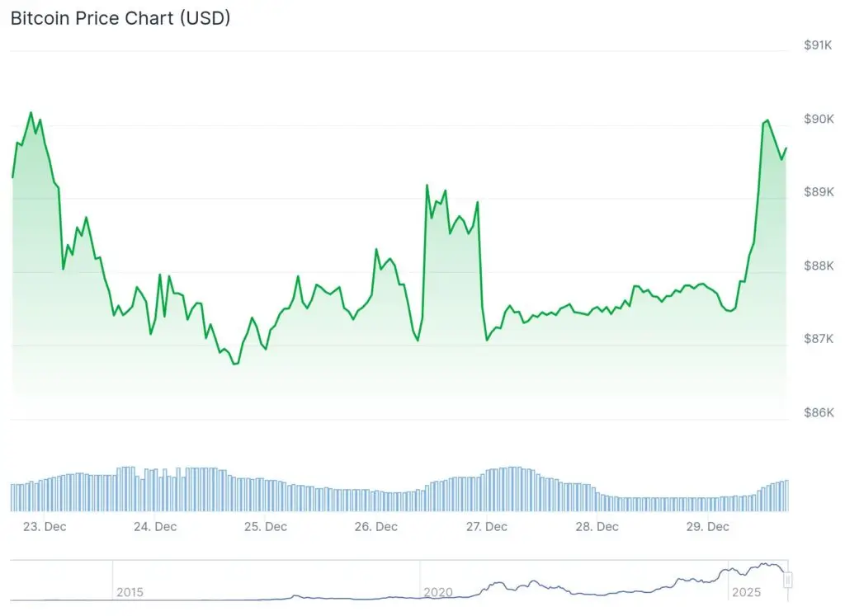Click the price line's peak on 29 Dec

[x=767, y=120]
